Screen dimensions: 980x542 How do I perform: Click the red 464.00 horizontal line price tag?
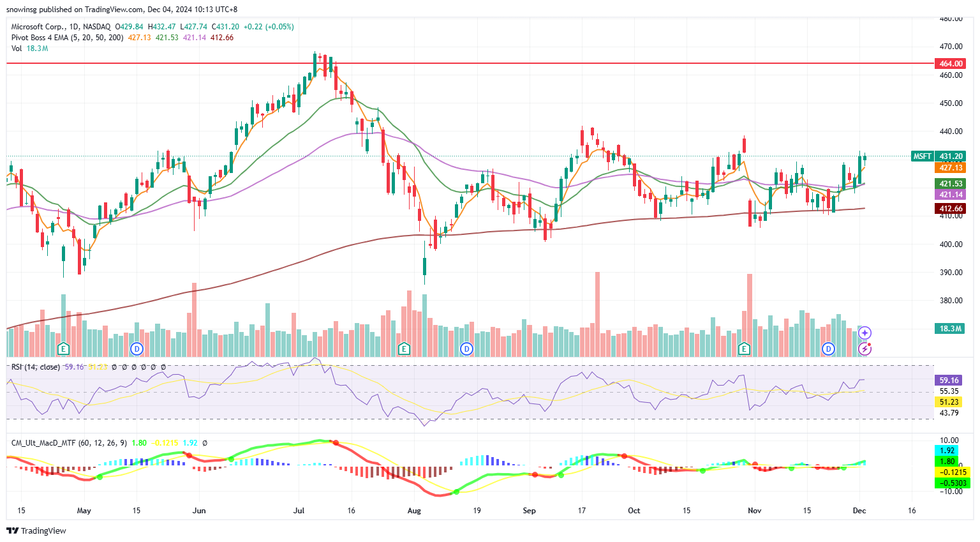tap(951, 64)
